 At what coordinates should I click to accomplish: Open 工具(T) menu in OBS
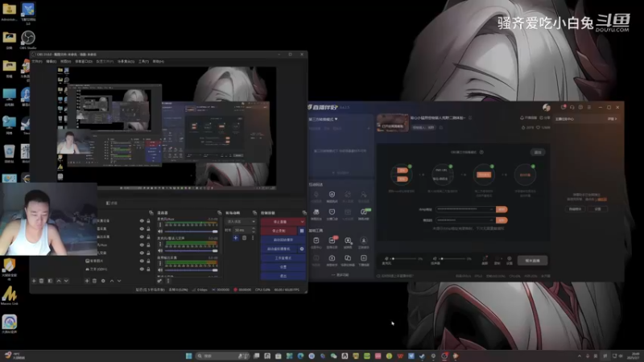coord(143,62)
